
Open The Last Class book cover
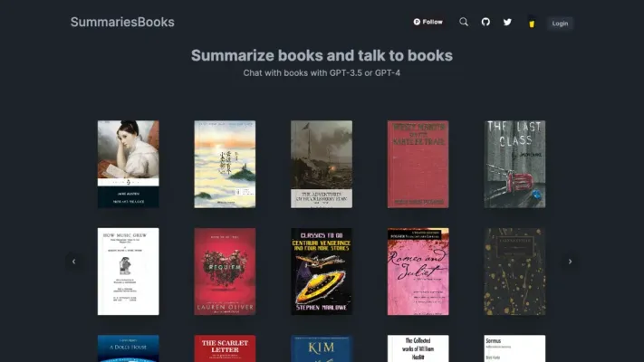[x=514, y=164]
